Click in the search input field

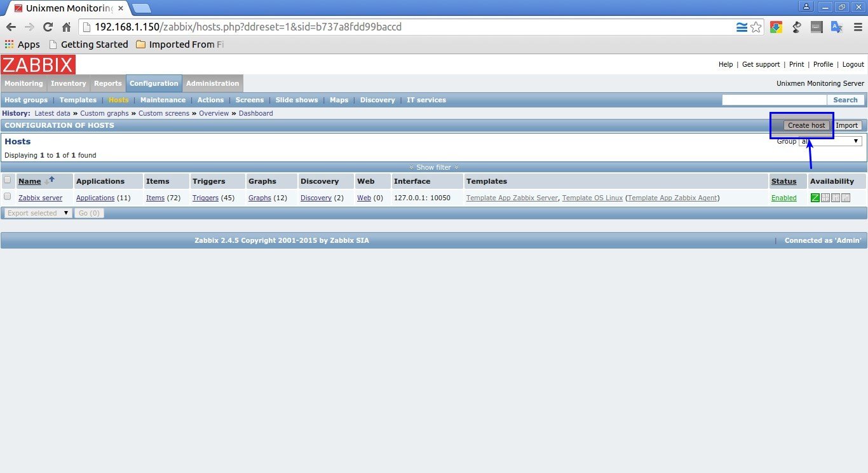[x=775, y=100]
